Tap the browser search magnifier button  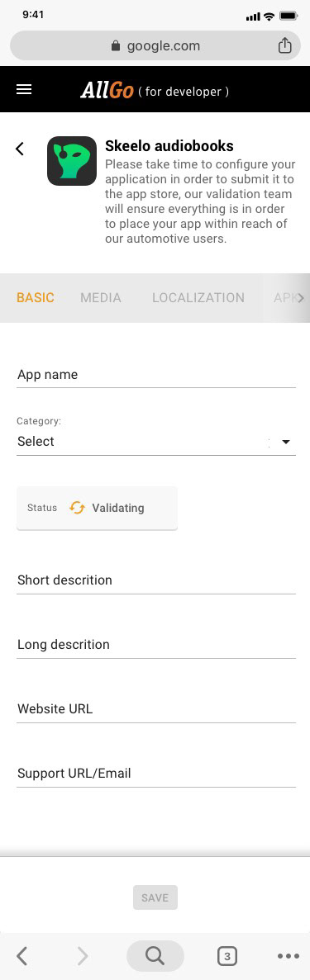pos(155,955)
